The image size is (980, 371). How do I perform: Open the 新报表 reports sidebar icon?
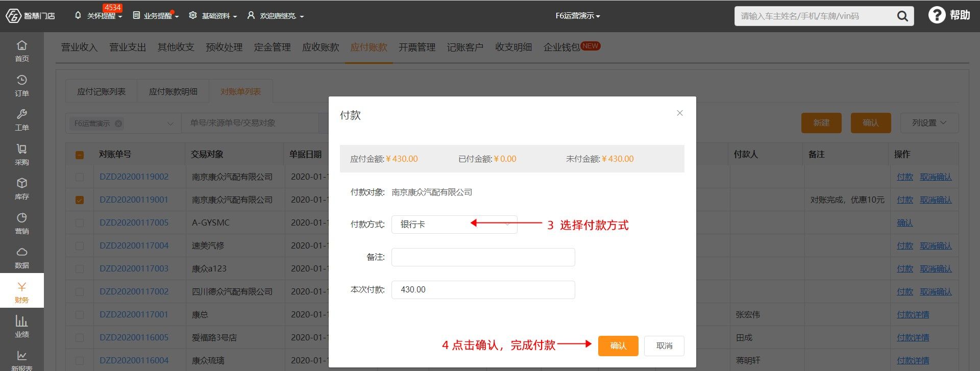[x=21, y=360]
